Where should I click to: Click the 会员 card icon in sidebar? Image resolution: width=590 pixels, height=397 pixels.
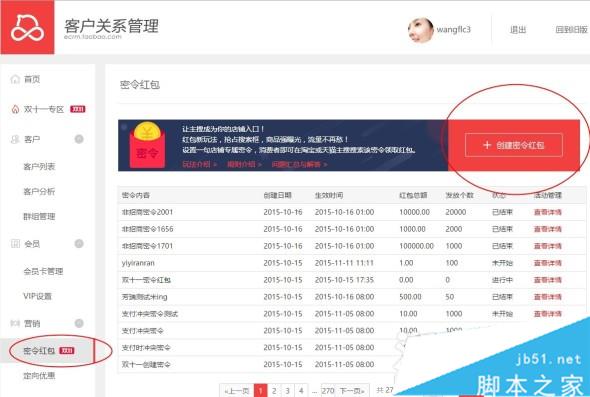click(15, 244)
